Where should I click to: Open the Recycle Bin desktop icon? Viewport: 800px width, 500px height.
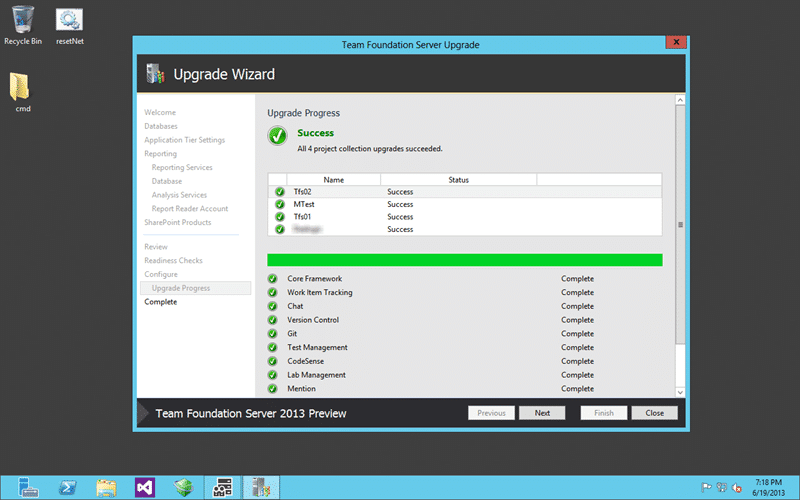click(x=22, y=26)
